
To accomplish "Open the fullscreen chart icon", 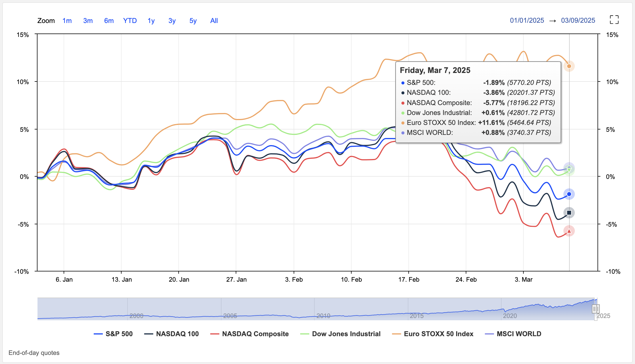I will (614, 20).
